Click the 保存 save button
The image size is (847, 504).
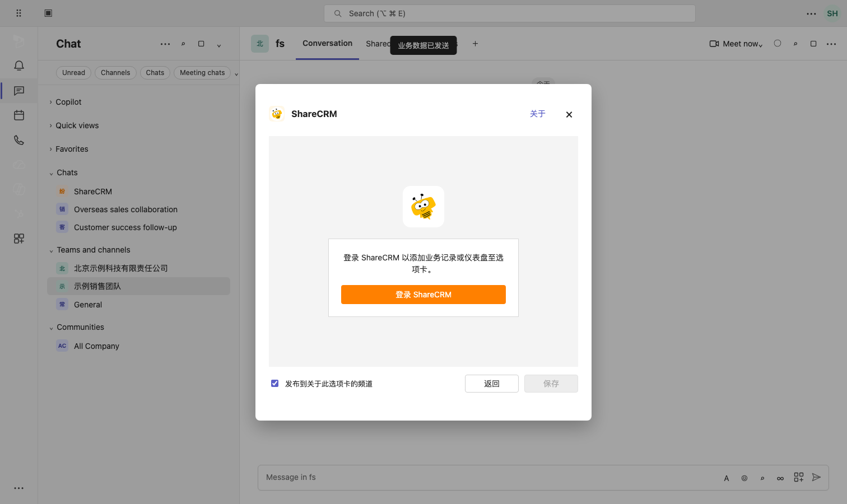tap(551, 384)
